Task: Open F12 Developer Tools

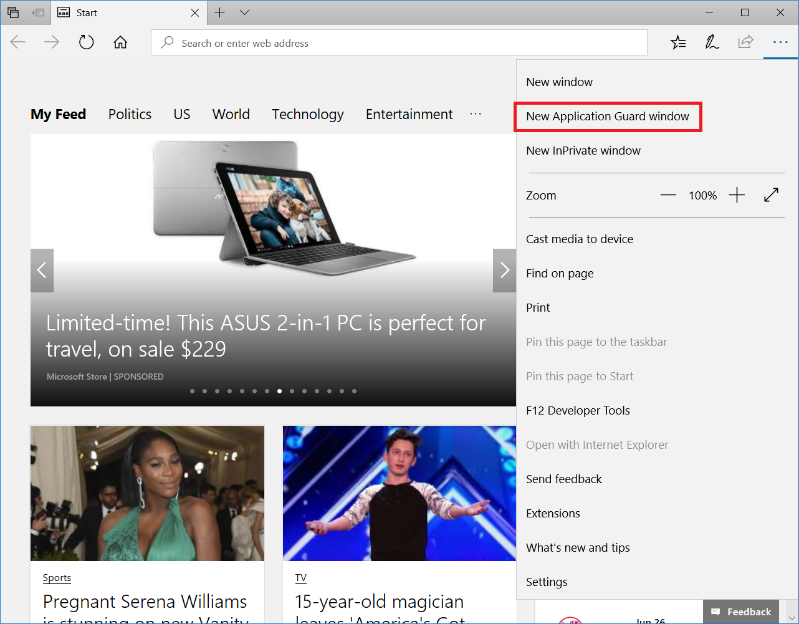Action: pos(578,411)
